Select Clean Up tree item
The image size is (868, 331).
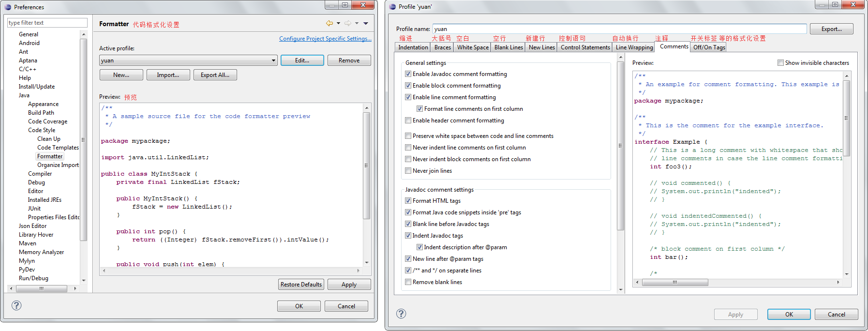(49, 139)
